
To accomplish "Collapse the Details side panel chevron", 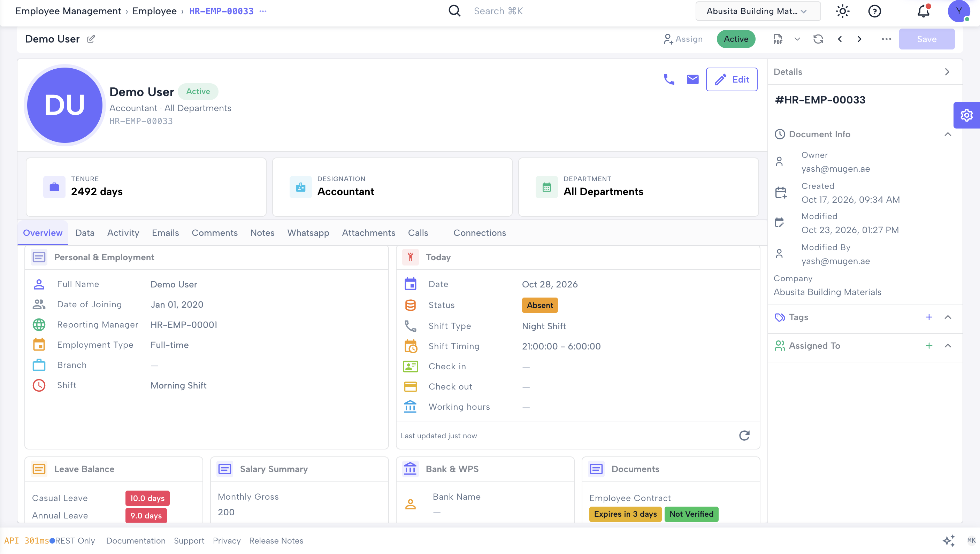I will pos(947,72).
